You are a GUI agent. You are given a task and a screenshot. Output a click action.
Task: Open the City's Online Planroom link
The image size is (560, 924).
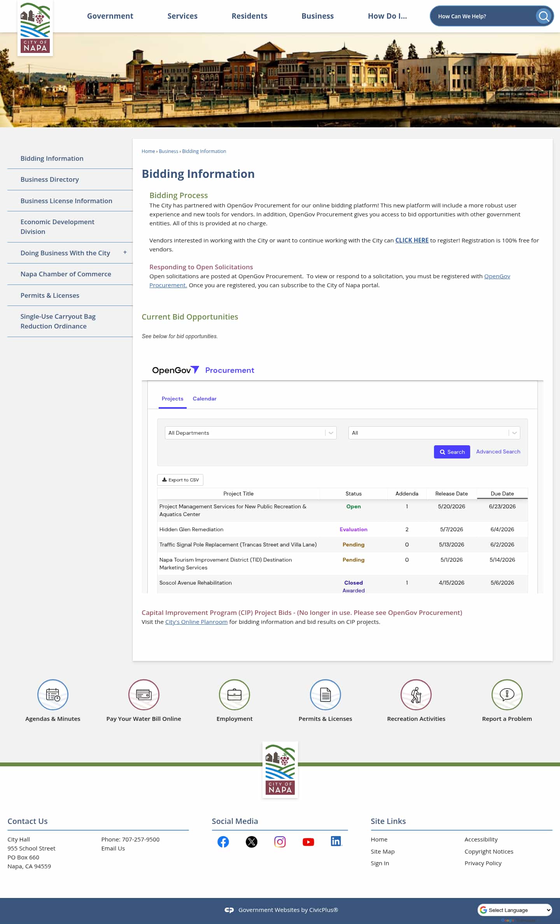[x=196, y=622]
